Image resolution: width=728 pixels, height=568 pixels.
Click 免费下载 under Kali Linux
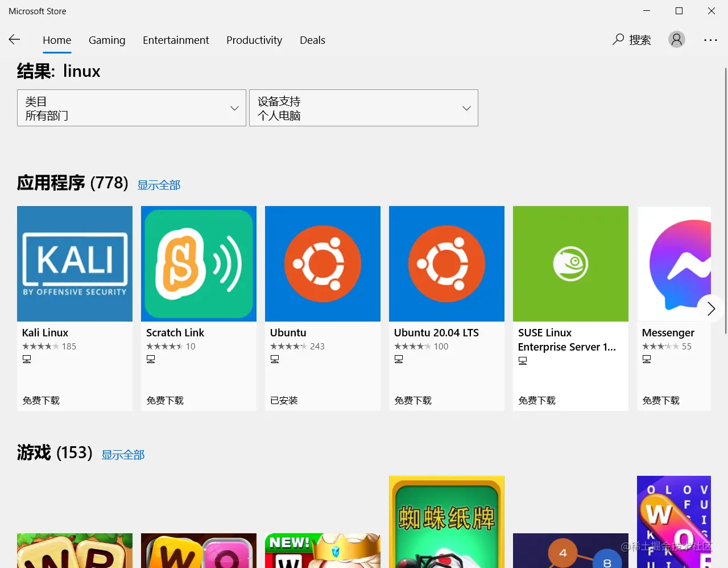pos(41,401)
